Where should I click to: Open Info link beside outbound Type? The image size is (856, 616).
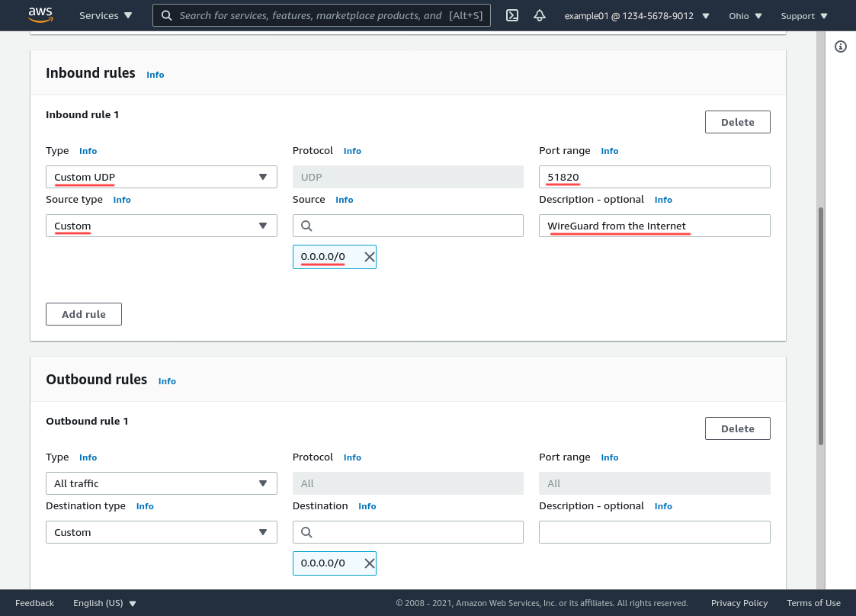tap(88, 457)
